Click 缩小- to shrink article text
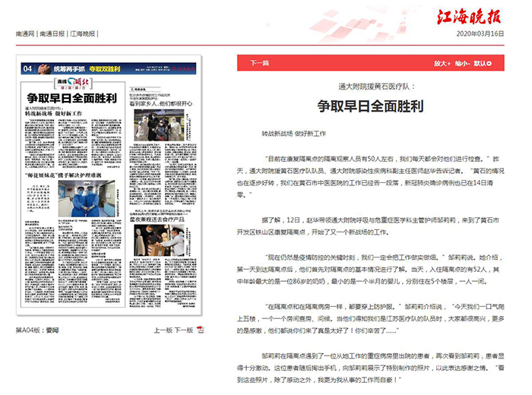Image resolution: width=532 pixels, height=395 pixels. (x=464, y=65)
